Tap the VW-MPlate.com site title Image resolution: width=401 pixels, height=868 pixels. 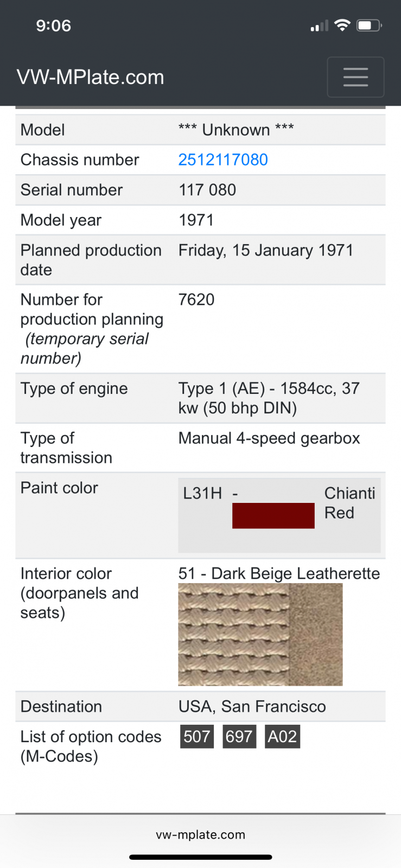[90, 77]
